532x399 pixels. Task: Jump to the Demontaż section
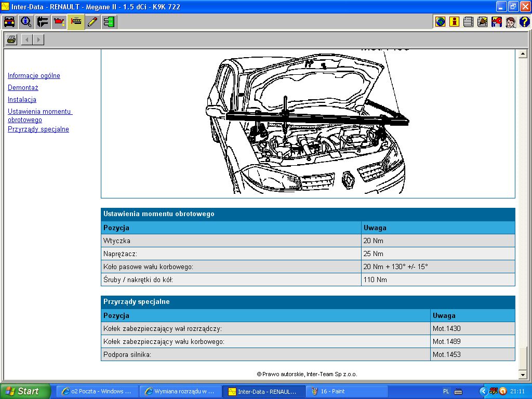(23, 87)
